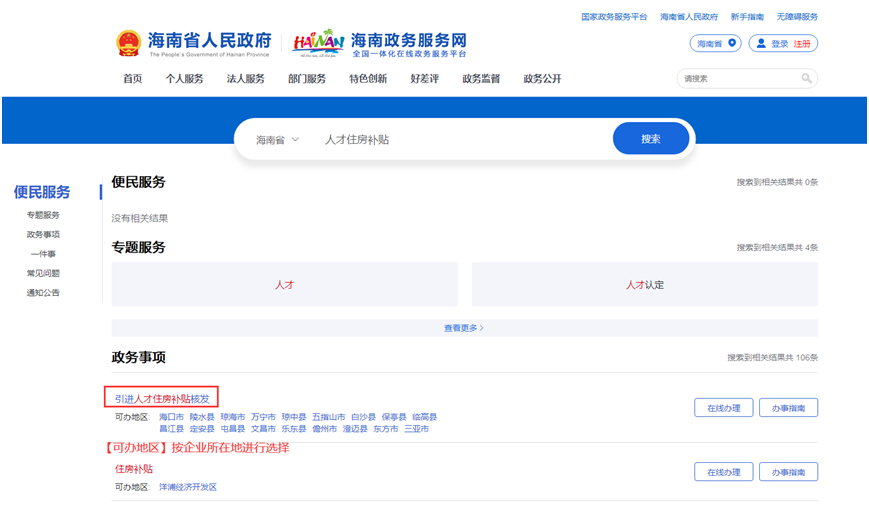Click the 海南政务服务网 site title
The width and height of the screenshot is (869, 516).
409,40
